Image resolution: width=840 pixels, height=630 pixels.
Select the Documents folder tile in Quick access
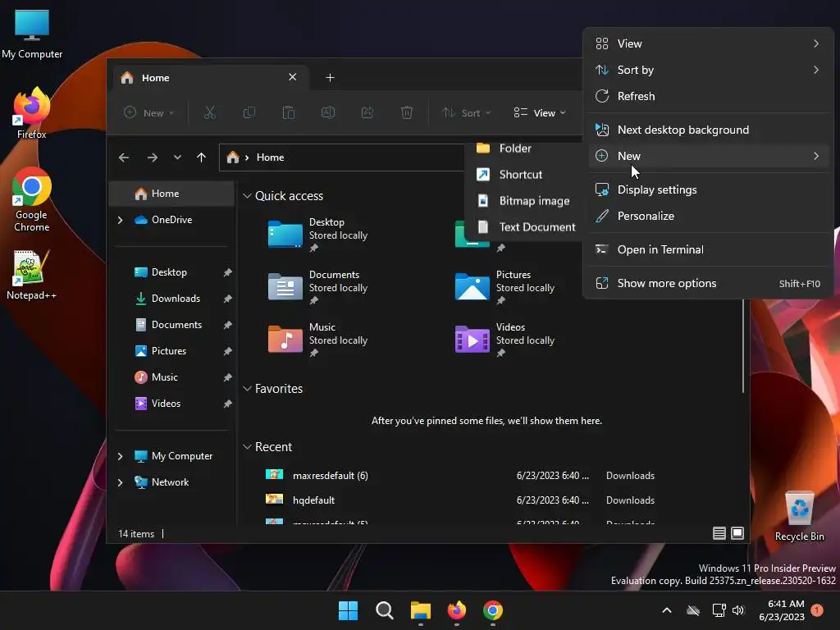click(318, 287)
